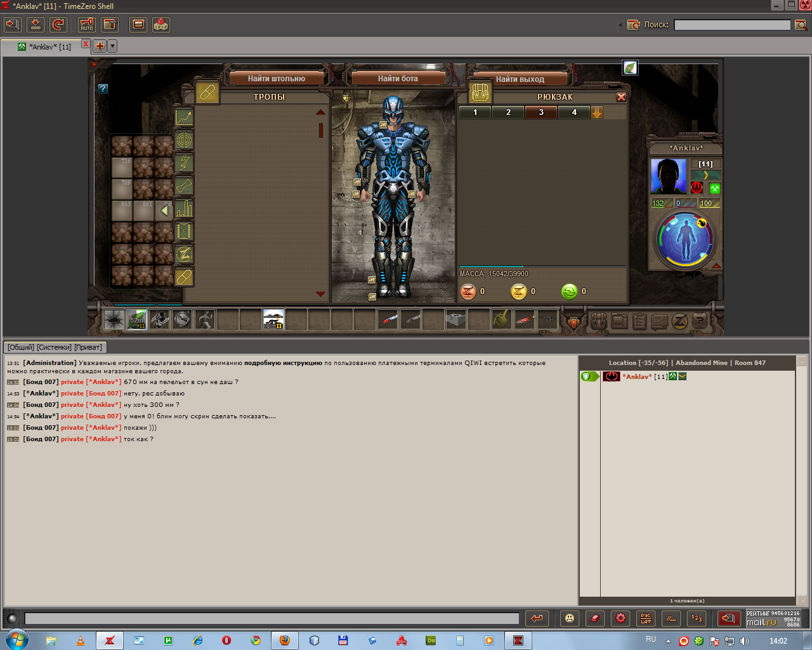
Task: Open the Z coin icon in bottom menu
Action: [679, 322]
